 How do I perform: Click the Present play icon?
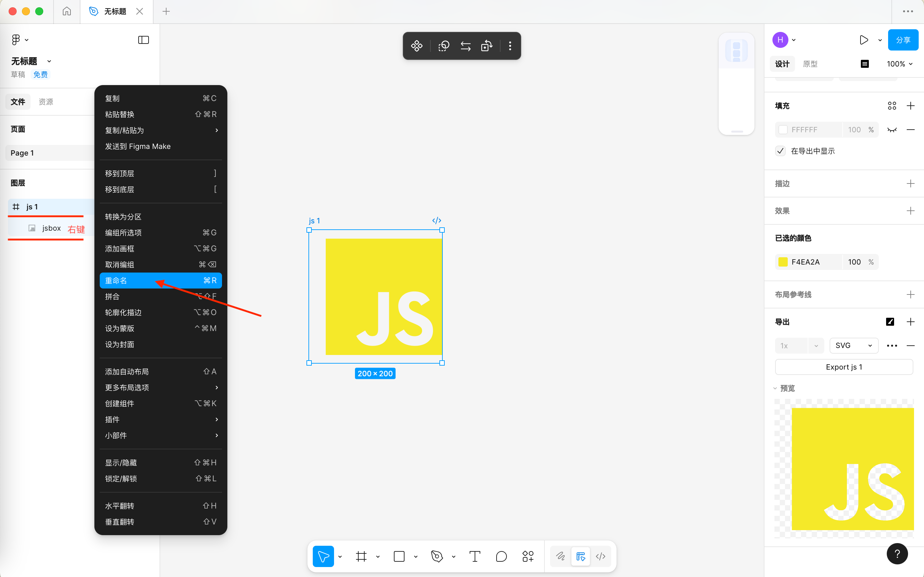(x=864, y=40)
